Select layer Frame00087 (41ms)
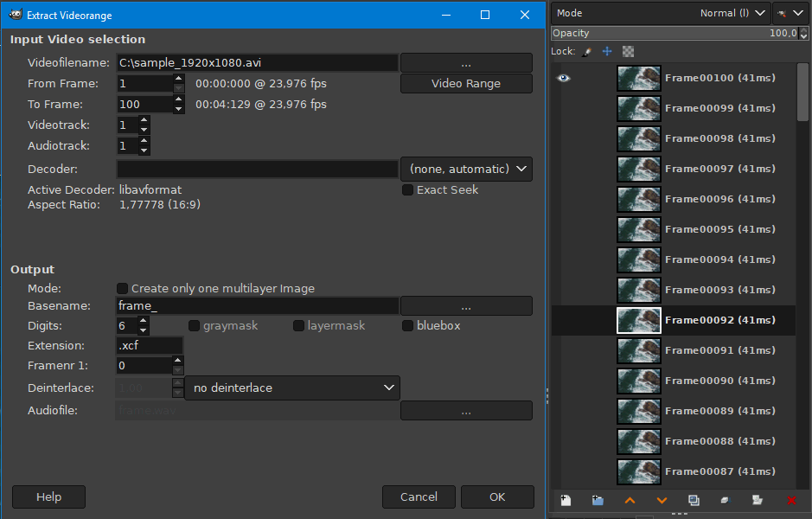This screenshot has width=812, height=519. pos(674,472)
